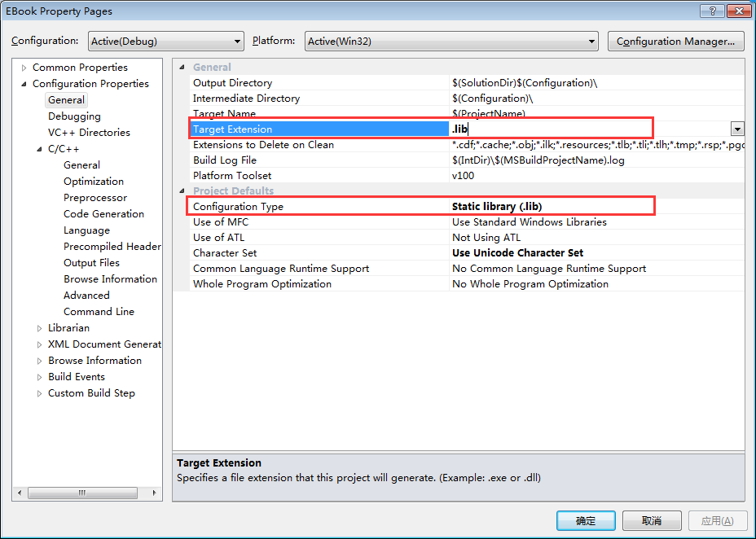Click the 取消 (Cancel) button
This screenshot has height=539, width=756.
(652, 521)
